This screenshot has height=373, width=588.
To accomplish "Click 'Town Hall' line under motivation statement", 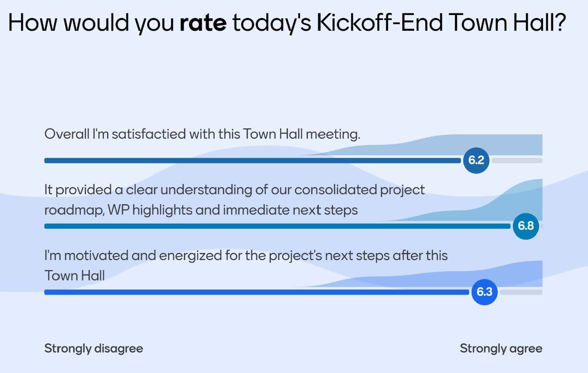I will [74, 275].
